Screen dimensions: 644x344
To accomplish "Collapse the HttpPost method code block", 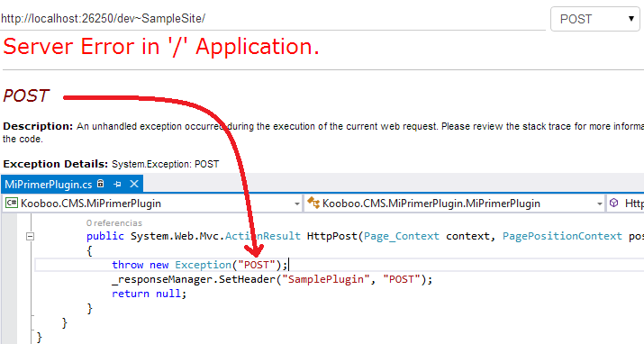I will click(x=30, y=237).
